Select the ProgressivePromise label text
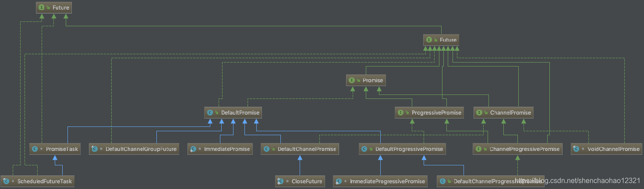The width and height of the screenshot is (644, 189). tap(436, 112)
